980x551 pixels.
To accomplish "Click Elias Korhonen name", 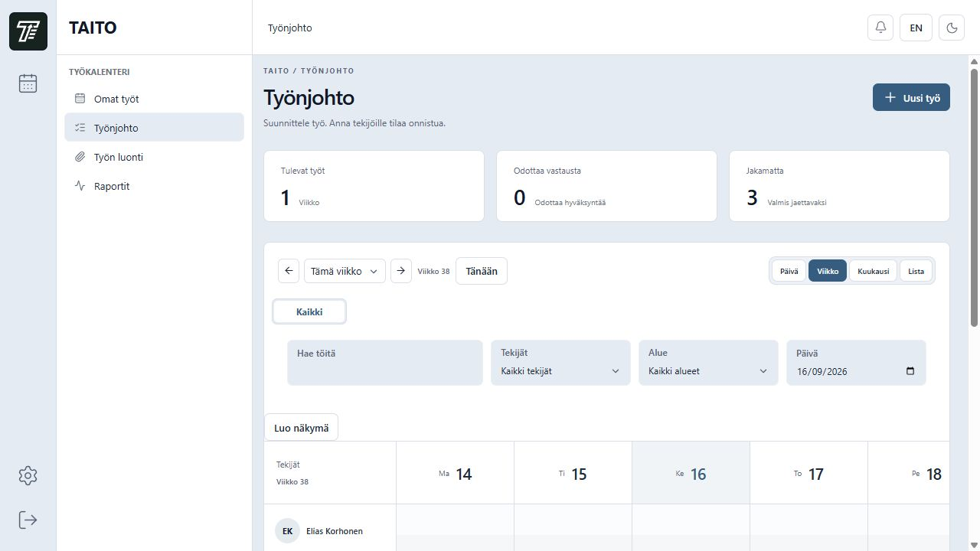I will pyautogui.click(x=335, y=531).
